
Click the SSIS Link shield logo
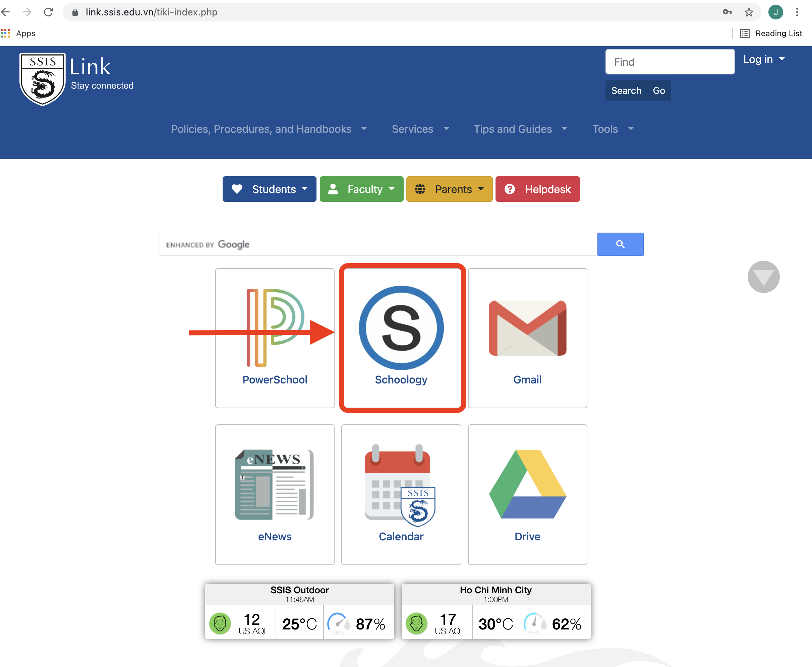[x=42, y=79]
